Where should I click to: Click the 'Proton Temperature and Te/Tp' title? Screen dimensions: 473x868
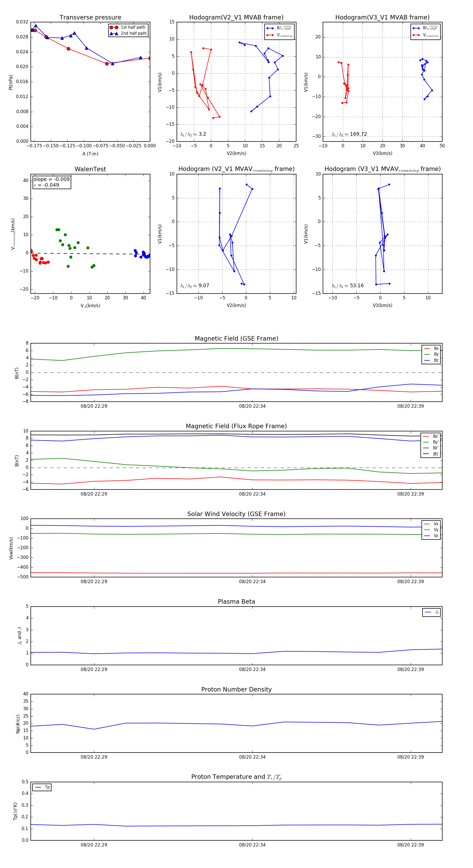coord(236,777)
